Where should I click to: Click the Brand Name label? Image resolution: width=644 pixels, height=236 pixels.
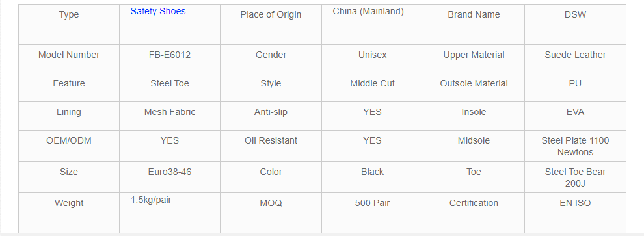474,15
